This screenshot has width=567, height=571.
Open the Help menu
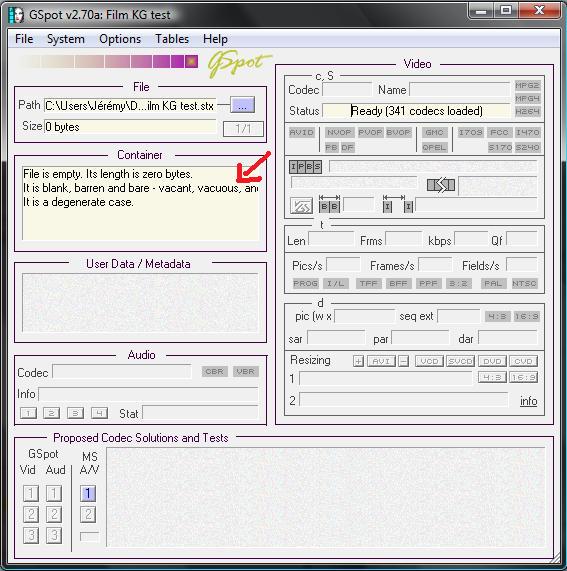215,39
